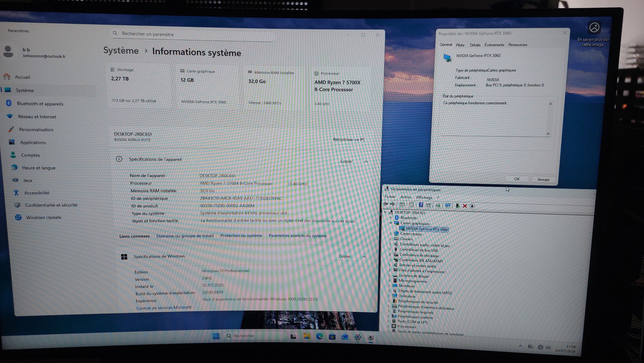Screen dimensions: 644x363
Task: Open the Action menu in Gestionnaire de périphériques
Action: (x=406, y=197)
